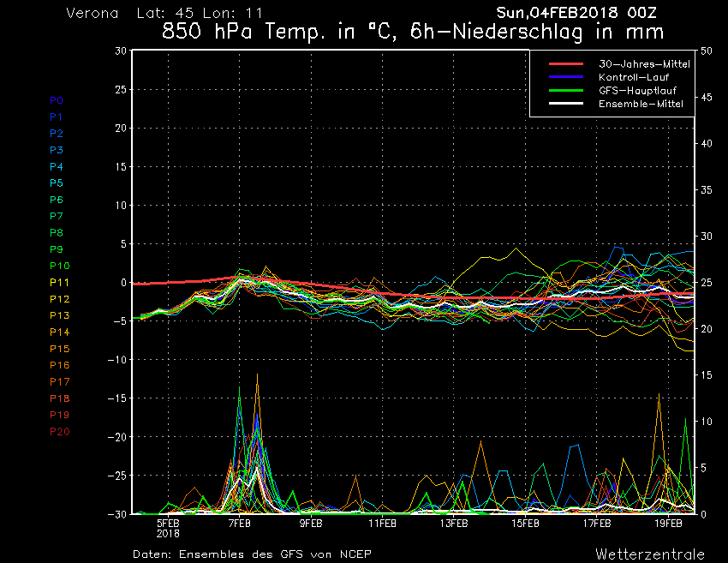Click the P11 ensemble member label
Screen dimensions: 728x563
pos(59,283)
